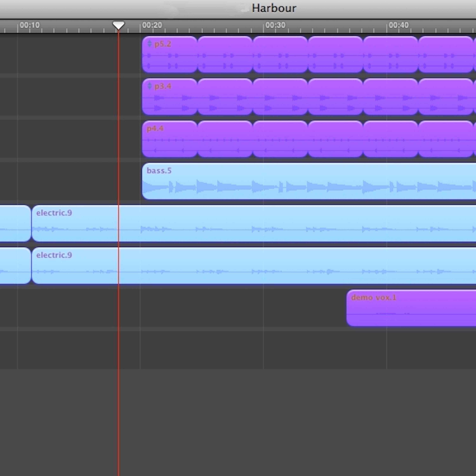The height and width of the screenshot is (476, 476).
Task: Open the takes arrows on the p3.4 region
Action: (x=149, y=86)
